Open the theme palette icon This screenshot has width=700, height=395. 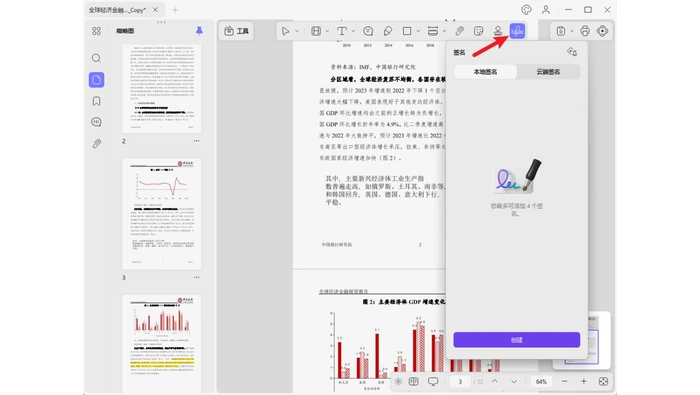click(526, 10)
